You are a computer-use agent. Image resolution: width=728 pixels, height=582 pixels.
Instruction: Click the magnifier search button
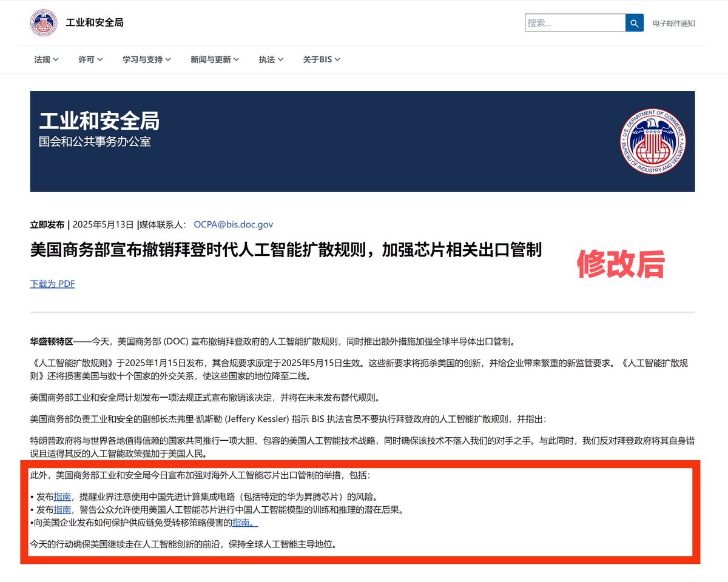635,23
